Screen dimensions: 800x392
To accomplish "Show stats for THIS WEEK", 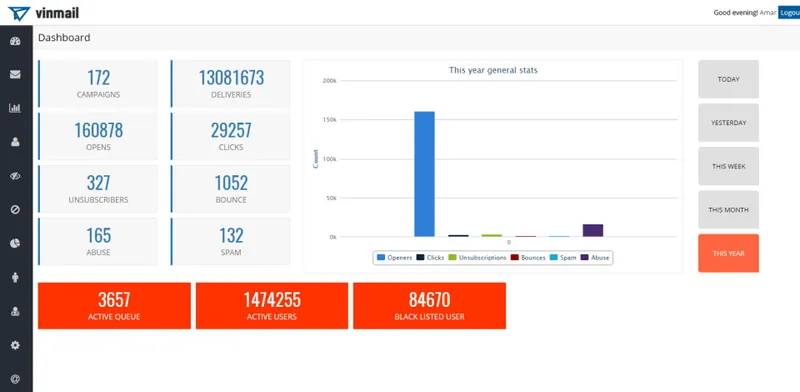I will pos(728,166).
